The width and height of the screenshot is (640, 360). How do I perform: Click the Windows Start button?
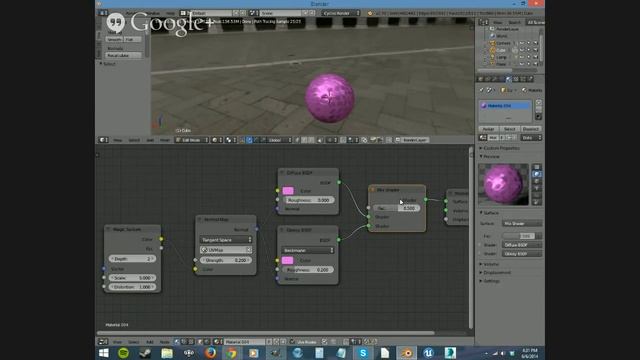104,353
